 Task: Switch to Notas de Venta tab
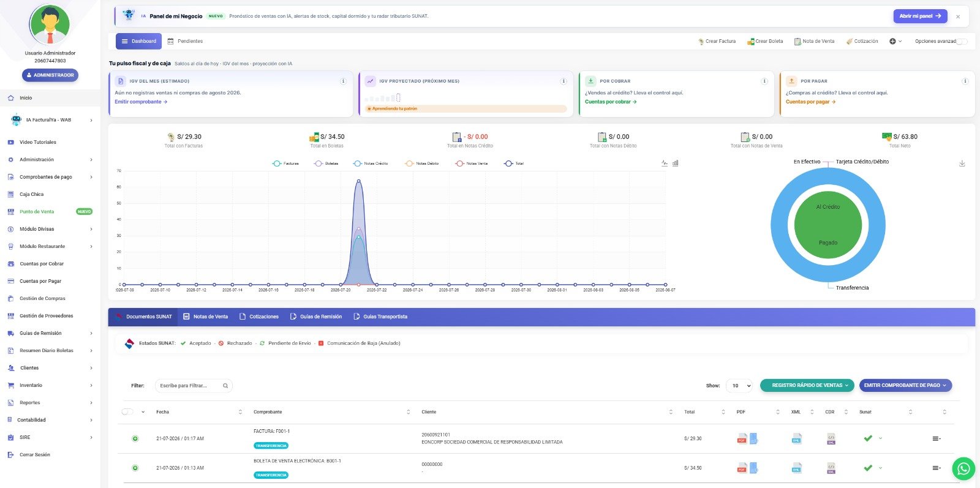(206, 317)
